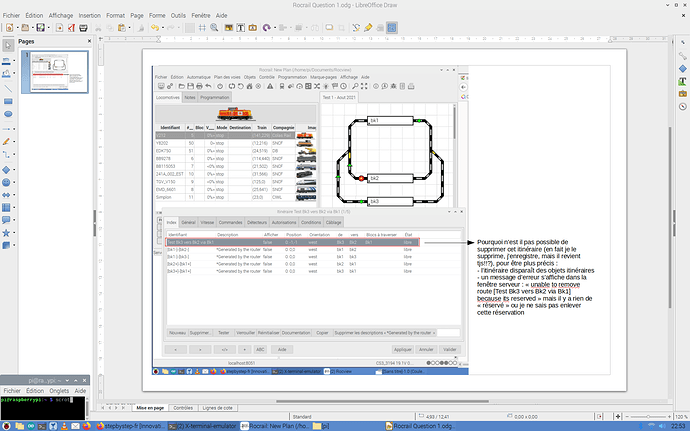Expand Basic Shapes dropdown arrow
The height and width of the screenshot is (431, 690).
coord(14,169)
